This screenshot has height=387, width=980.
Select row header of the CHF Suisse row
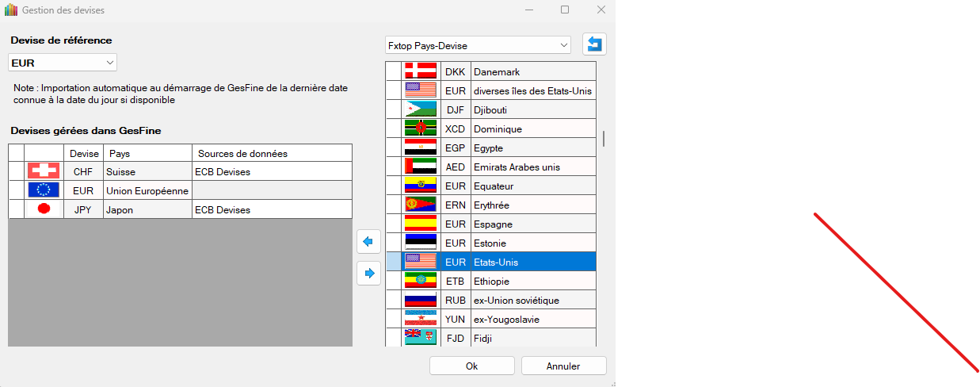[x=16, y=171]
